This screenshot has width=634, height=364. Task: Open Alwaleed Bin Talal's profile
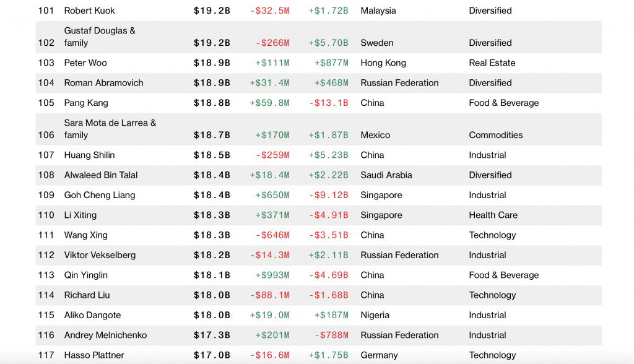100,175
